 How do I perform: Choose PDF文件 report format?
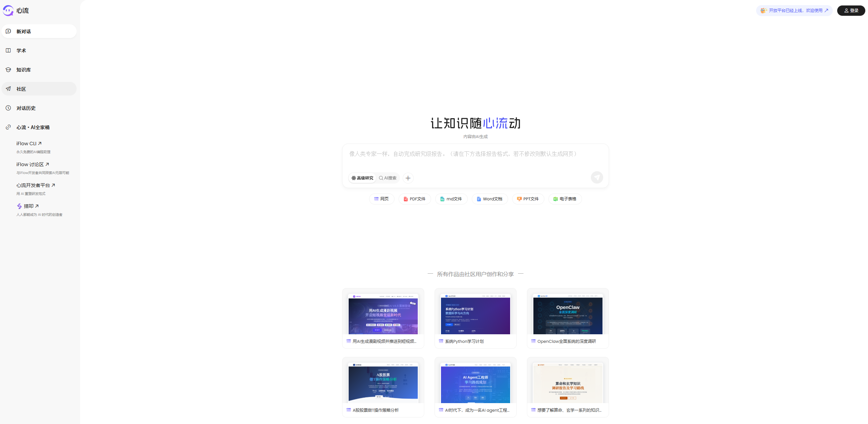point(415,199)
